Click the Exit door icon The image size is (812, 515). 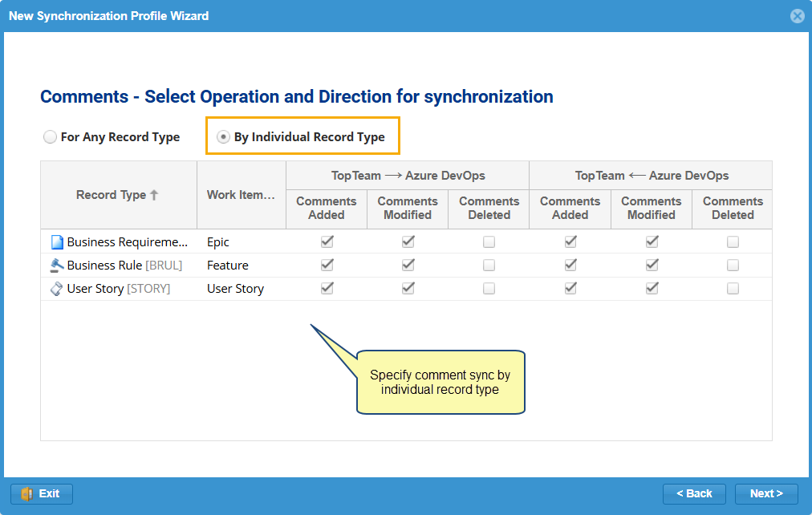click(x=26, y=494)
